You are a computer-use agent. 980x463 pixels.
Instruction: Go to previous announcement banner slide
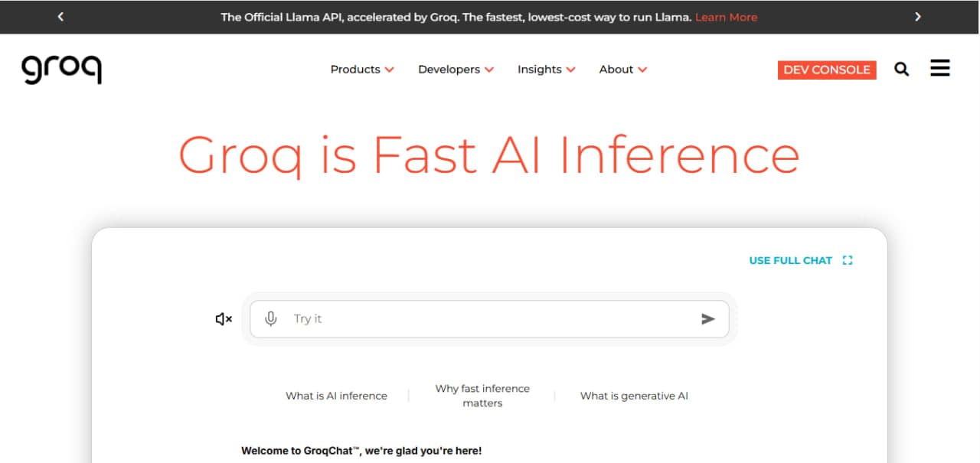(x=60, y=17)
